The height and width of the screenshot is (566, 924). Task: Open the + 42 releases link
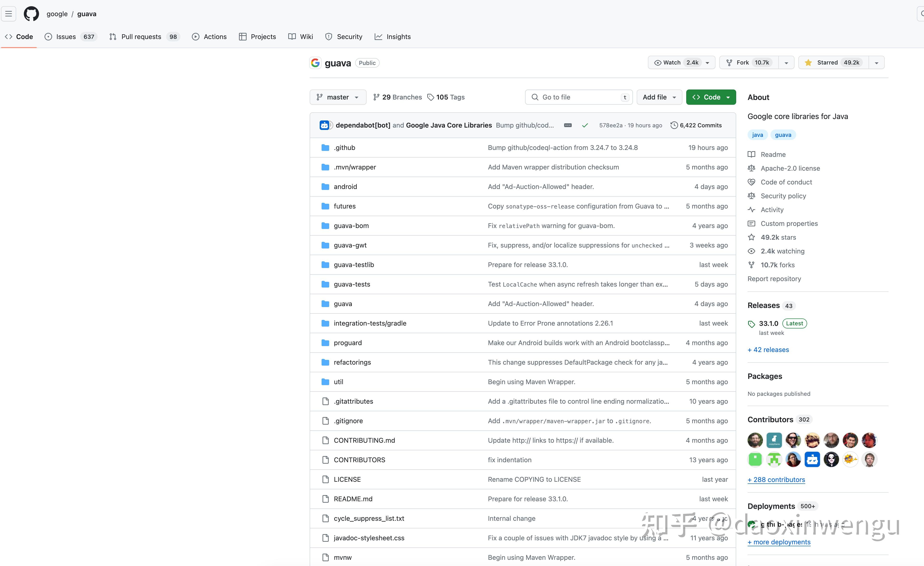click(x=768, y=350)
